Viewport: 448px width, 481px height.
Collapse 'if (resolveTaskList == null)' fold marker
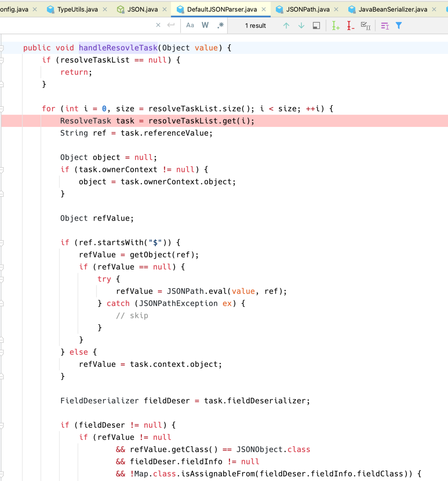pos(2,60)
